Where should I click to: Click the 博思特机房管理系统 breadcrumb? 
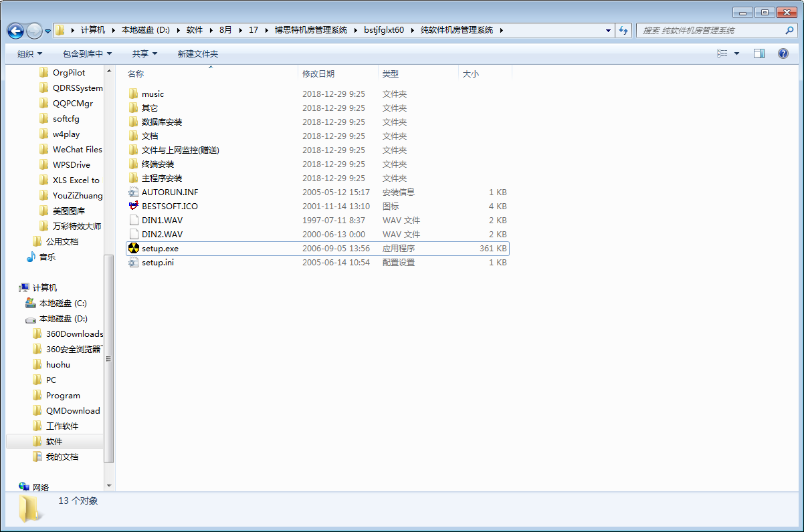[x=311, y=30]
